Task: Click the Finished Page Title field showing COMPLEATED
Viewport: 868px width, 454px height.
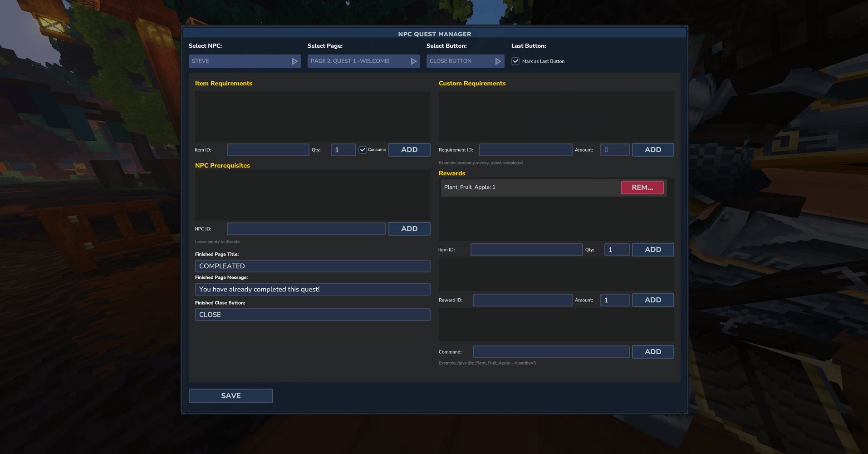Action: tap(312, 266)
